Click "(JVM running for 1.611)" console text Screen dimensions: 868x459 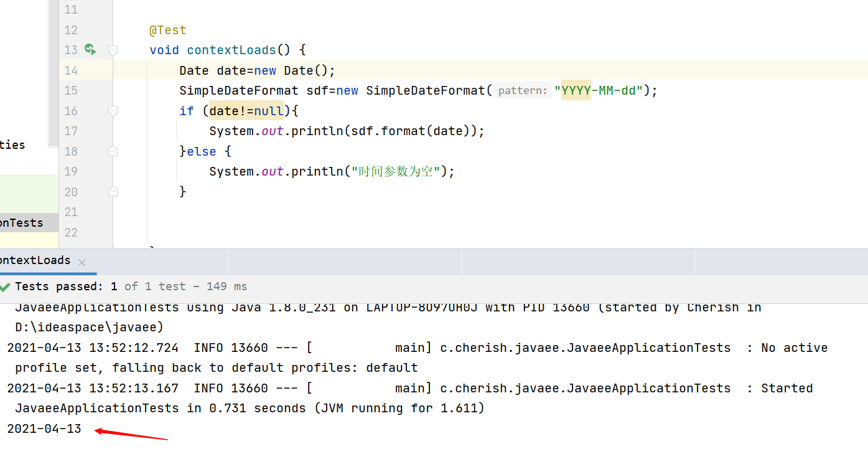coord(399,409)
